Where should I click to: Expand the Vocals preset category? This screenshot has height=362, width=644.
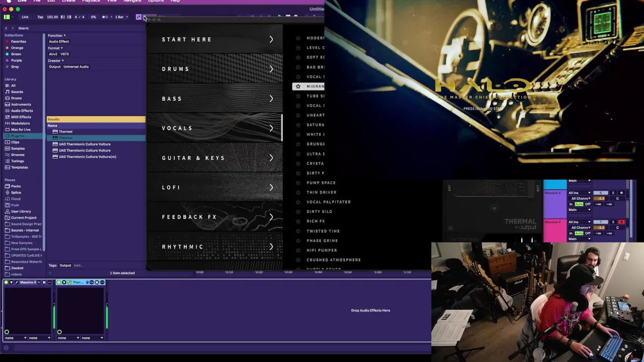point(215,128)
